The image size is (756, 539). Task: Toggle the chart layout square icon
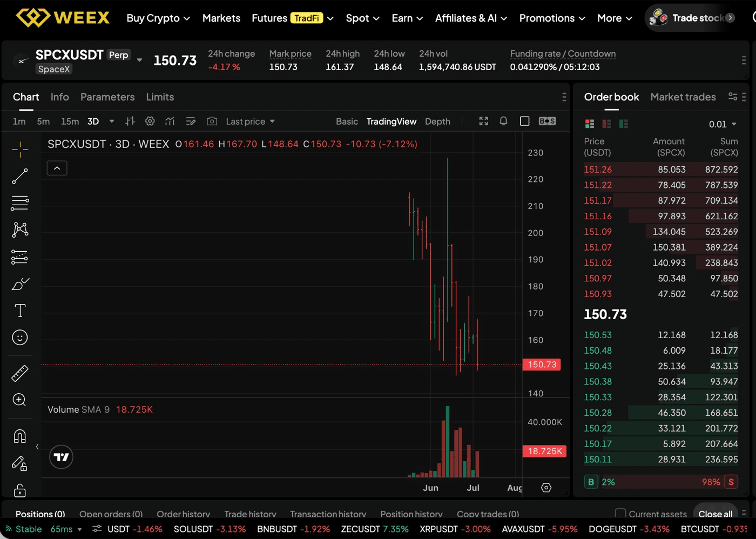click(524, 121)
